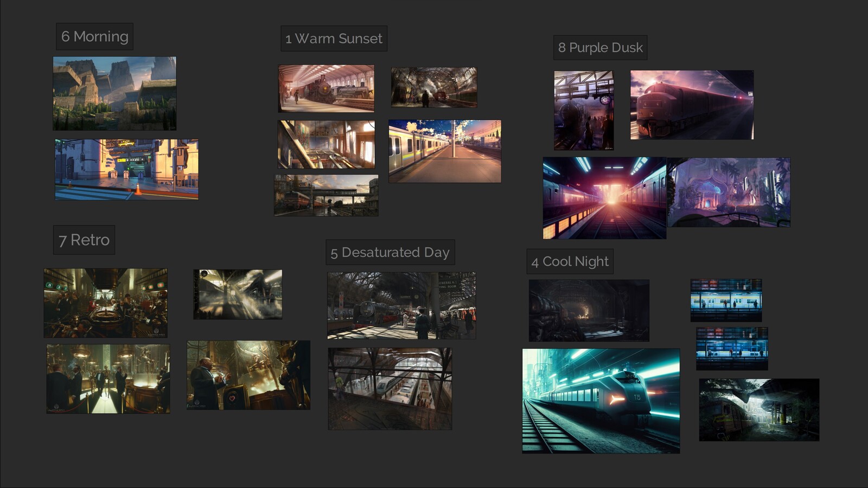
Task: Select the "7 Retro" label
Action: tap(84, 240)
